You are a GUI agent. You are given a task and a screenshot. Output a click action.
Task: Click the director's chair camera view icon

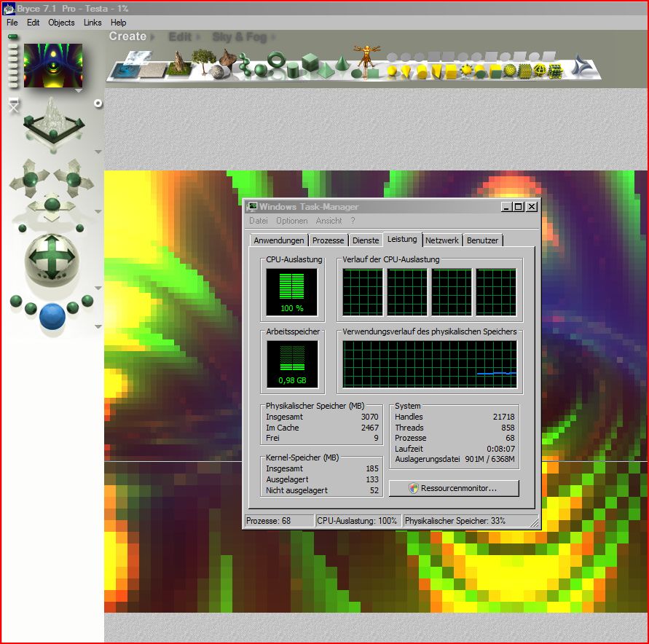pyautogui.click(x=14, y=105)
